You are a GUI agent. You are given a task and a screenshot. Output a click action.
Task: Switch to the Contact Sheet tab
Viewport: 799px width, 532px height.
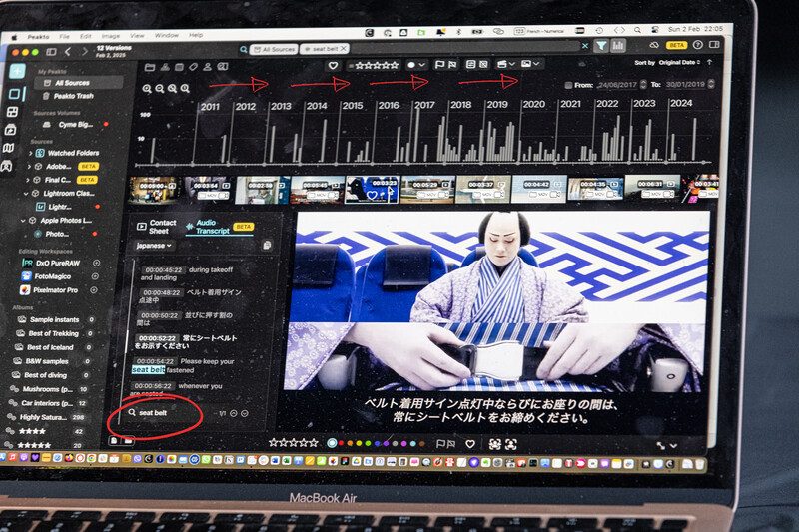157,227
